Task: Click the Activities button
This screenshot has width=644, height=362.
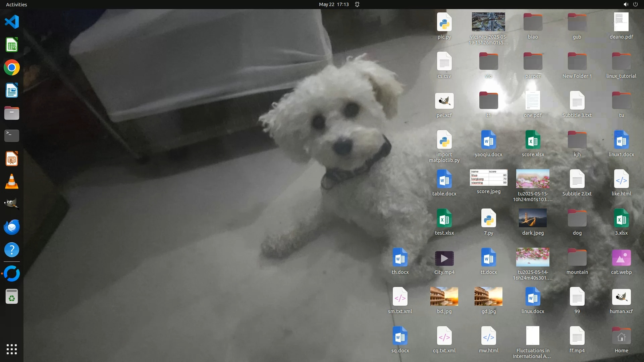Action: pyautogui.click(x=16, y=4)
